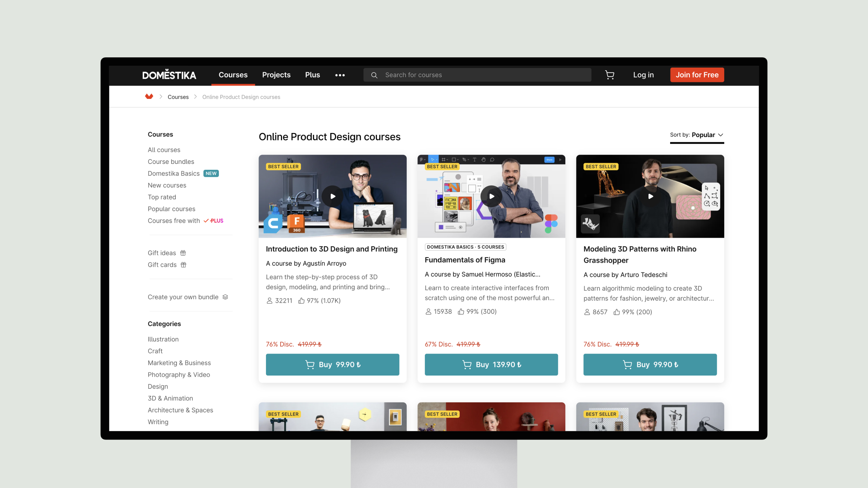The image size is (868, 488).
Task: Click the gift ideas icon
Action: 183,253
